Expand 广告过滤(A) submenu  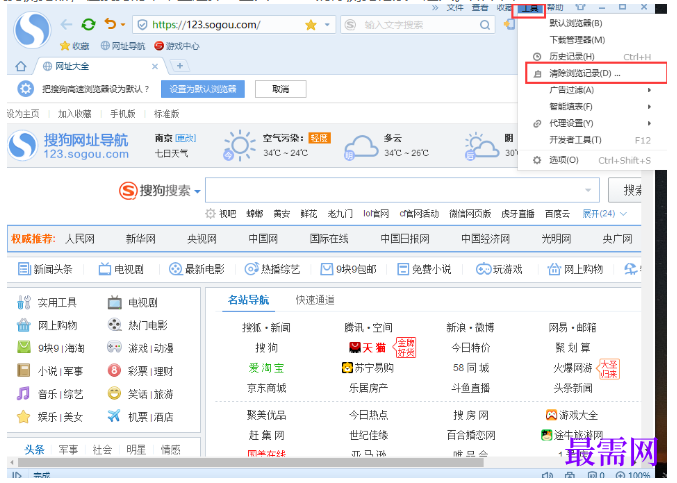pyautogui.click(x=592, y=90)
